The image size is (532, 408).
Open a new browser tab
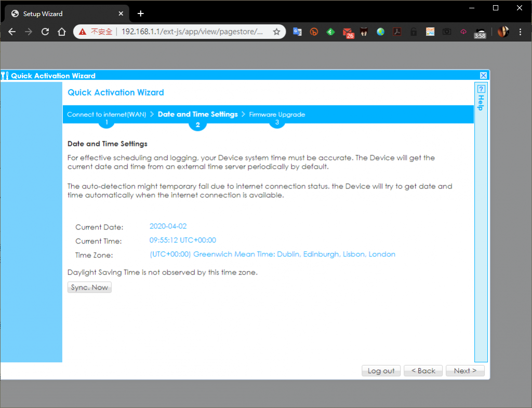pyautogui.click(x=140, y=13)
